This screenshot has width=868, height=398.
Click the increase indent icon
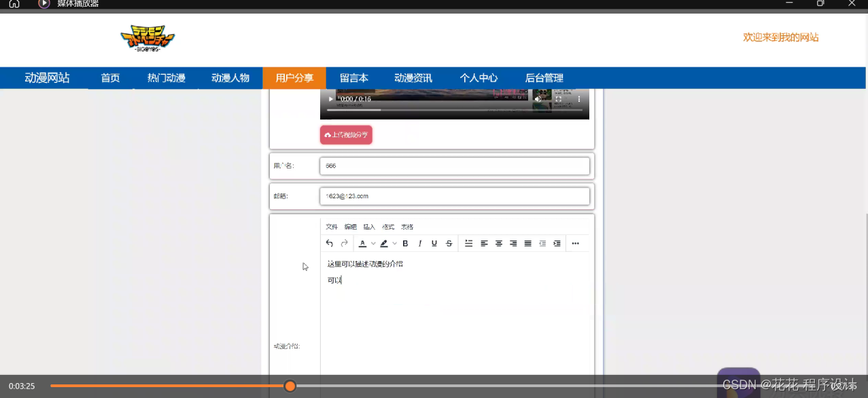click(557, 243)
